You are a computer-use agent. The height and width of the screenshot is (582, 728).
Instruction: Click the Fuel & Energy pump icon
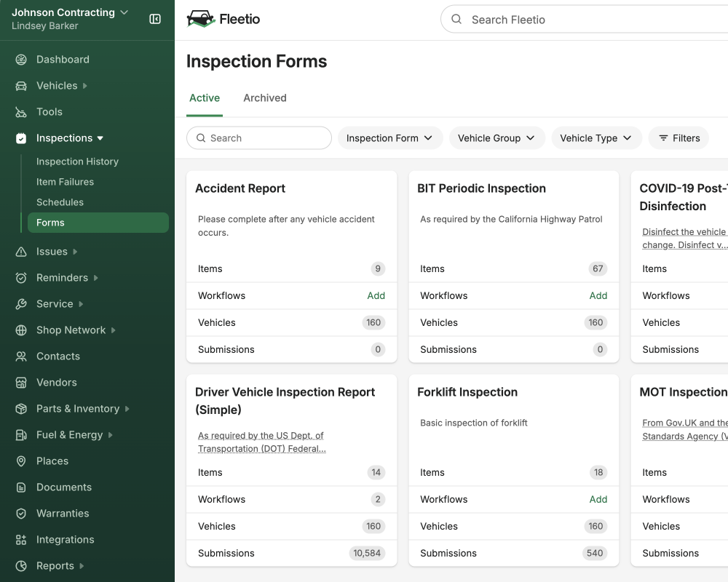coord(21,435)
